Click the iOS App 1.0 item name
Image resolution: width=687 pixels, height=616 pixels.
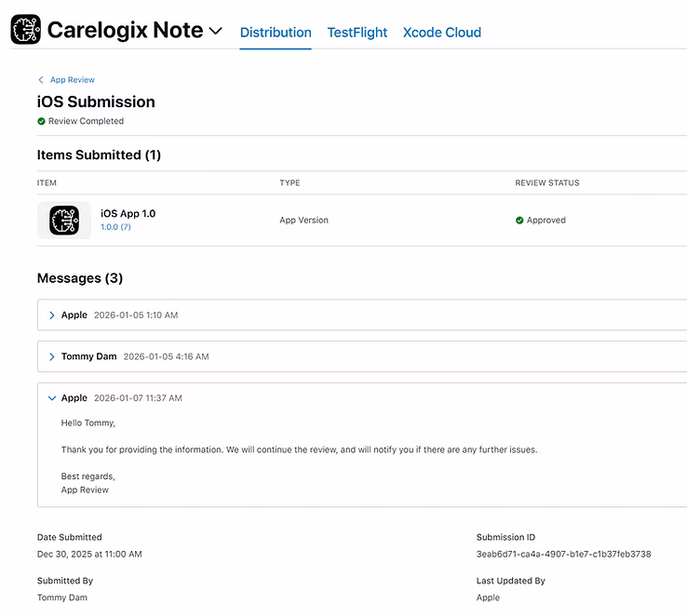(128, 214)
